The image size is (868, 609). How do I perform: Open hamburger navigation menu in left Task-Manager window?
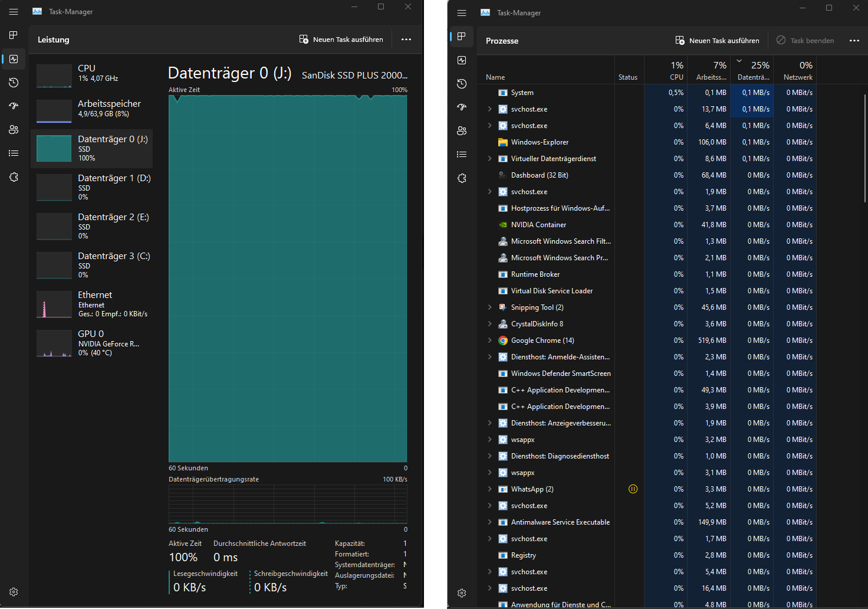pyautogui.click(x=14, y=12)
